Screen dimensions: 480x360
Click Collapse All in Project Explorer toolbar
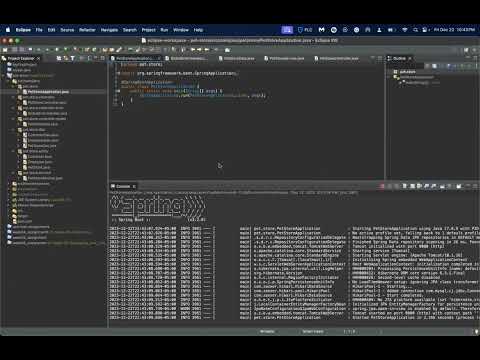click(x=59, y=59)
